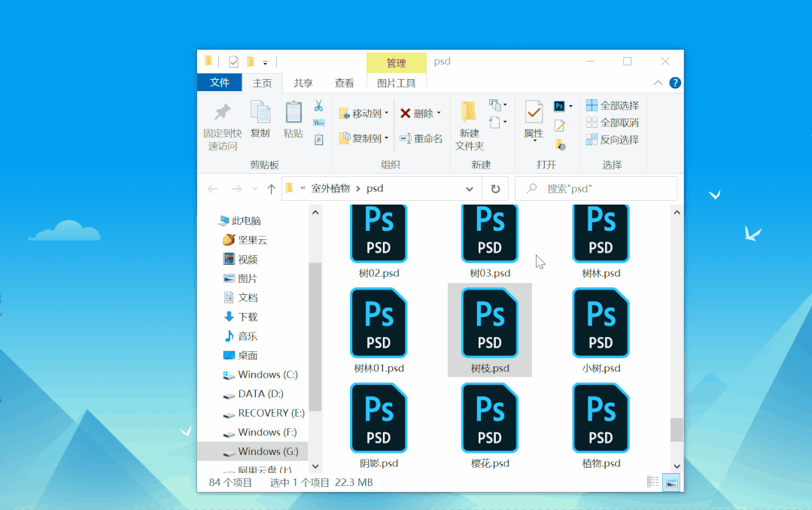
Task: Click the navigation pane scrollbar thumb
Action: click(x=315, y=336)
